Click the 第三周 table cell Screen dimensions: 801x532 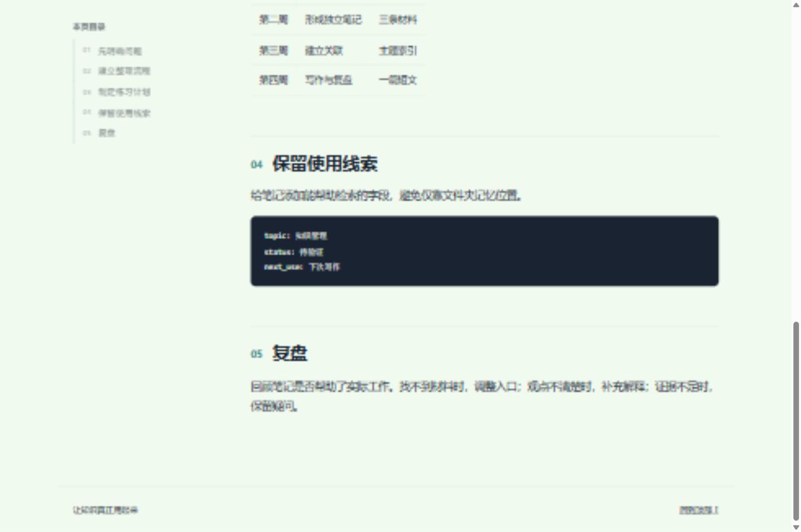coord(274,50)
